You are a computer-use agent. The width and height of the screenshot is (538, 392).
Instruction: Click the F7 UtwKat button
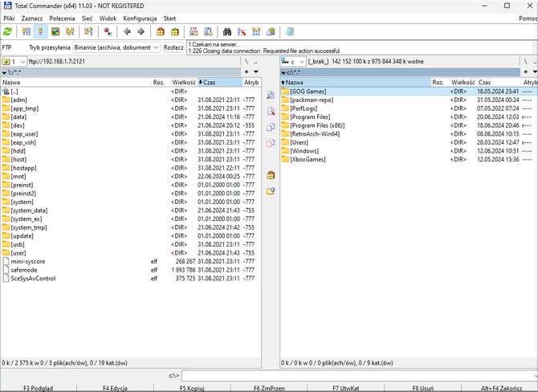coord(346,388)
